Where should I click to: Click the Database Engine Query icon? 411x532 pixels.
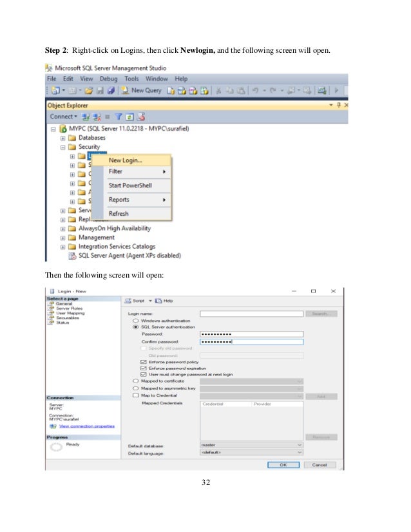click(171, 91)
